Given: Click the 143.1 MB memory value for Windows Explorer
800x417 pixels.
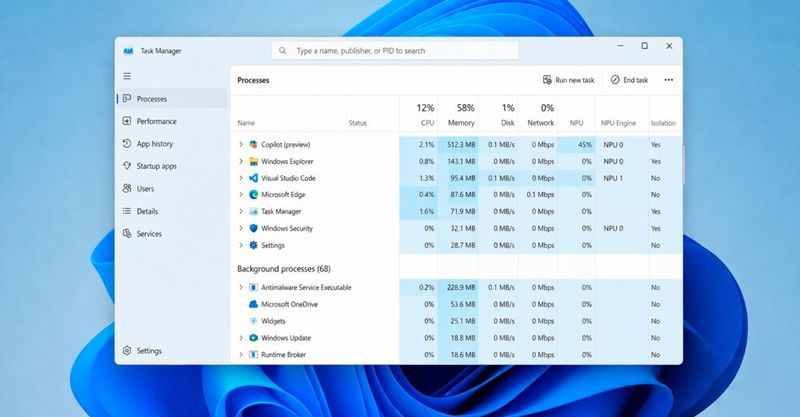Looking at the screenshot, I should point(461,161).
